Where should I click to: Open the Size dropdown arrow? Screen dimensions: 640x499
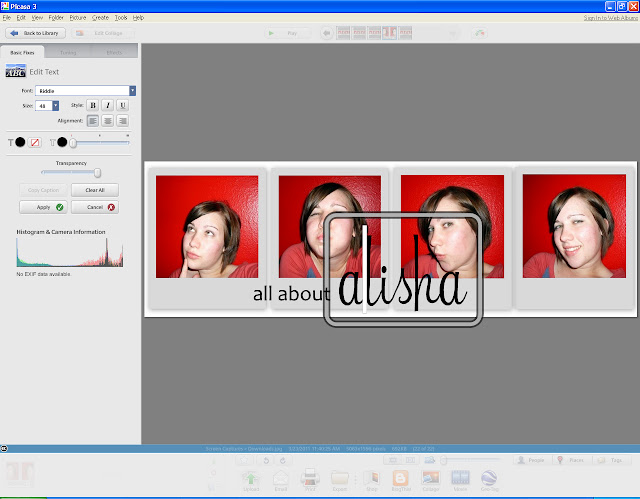[56, 106]
